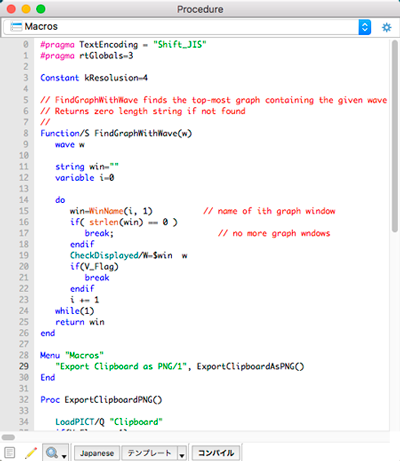This screenshot has width=400, height=461.
Task: Click the 'endif' keyword on line 22
Action: pos(82,289)
